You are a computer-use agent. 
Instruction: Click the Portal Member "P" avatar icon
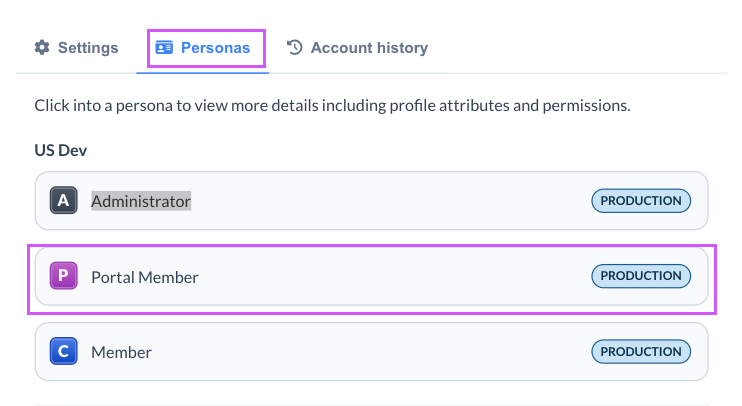64,277
